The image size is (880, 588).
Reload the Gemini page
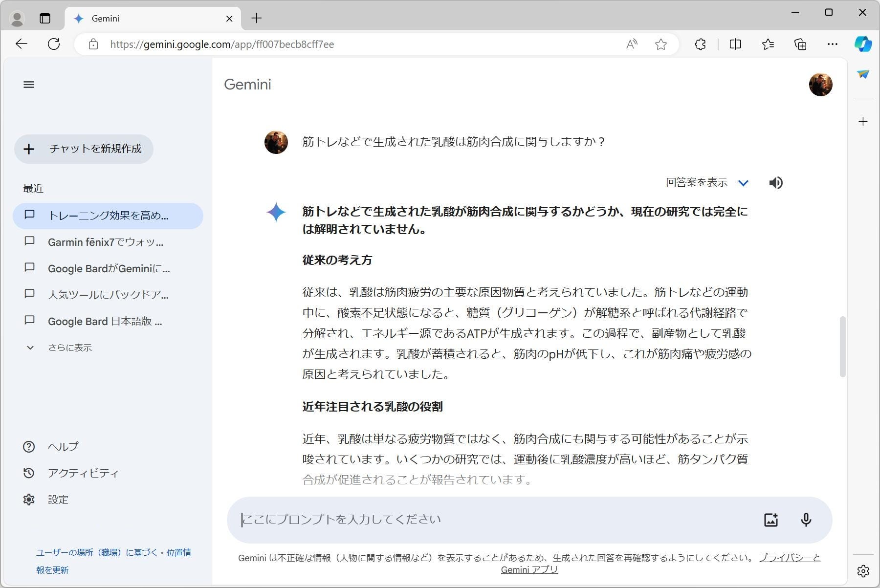tap(54, 44)
